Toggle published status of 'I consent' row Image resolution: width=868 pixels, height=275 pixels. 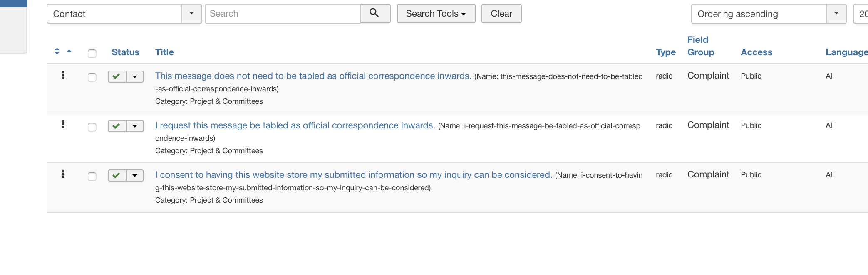[x=117, y=175]
